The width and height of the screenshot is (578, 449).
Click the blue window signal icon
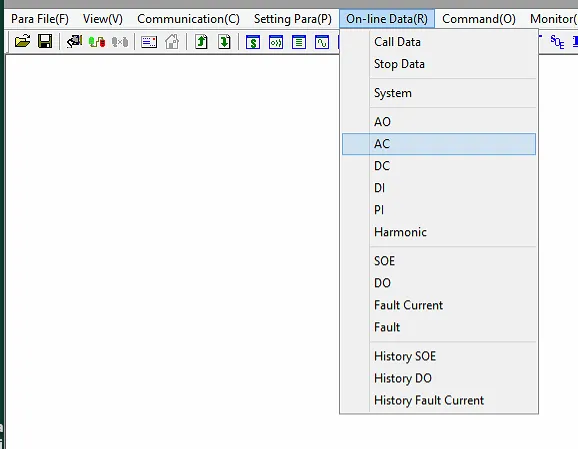pos(276,42)
